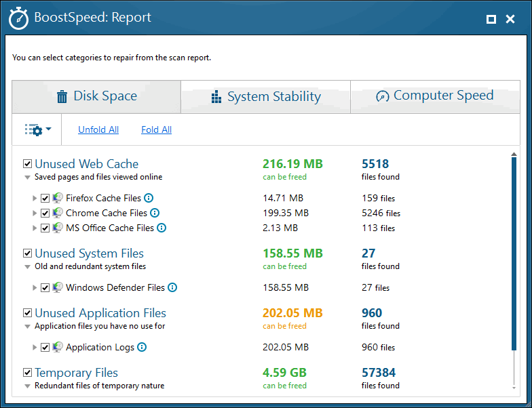Expand the MS Office Cache Files row
Screen dimensions: 532x408
point(34,228)
